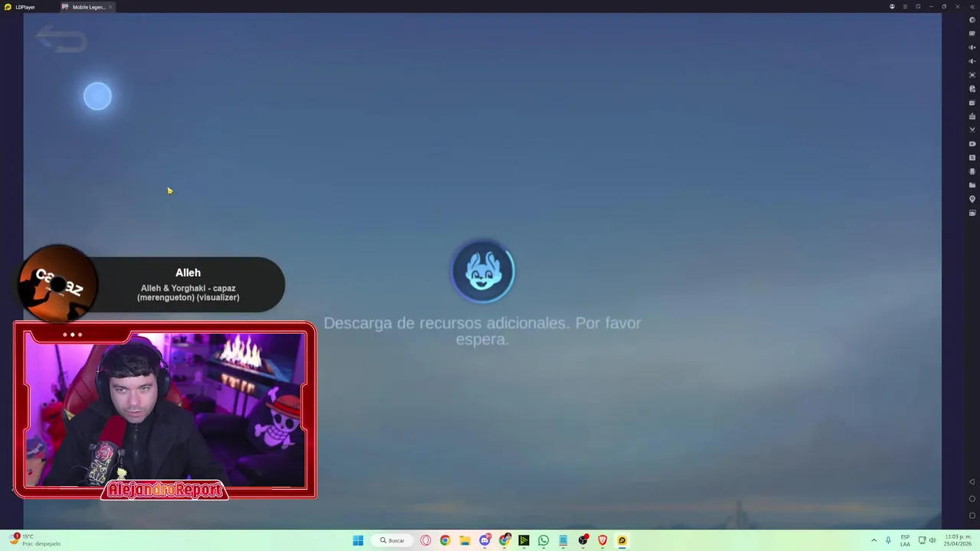Open LDPlayer settings gear in sidebar

[972, 20]
